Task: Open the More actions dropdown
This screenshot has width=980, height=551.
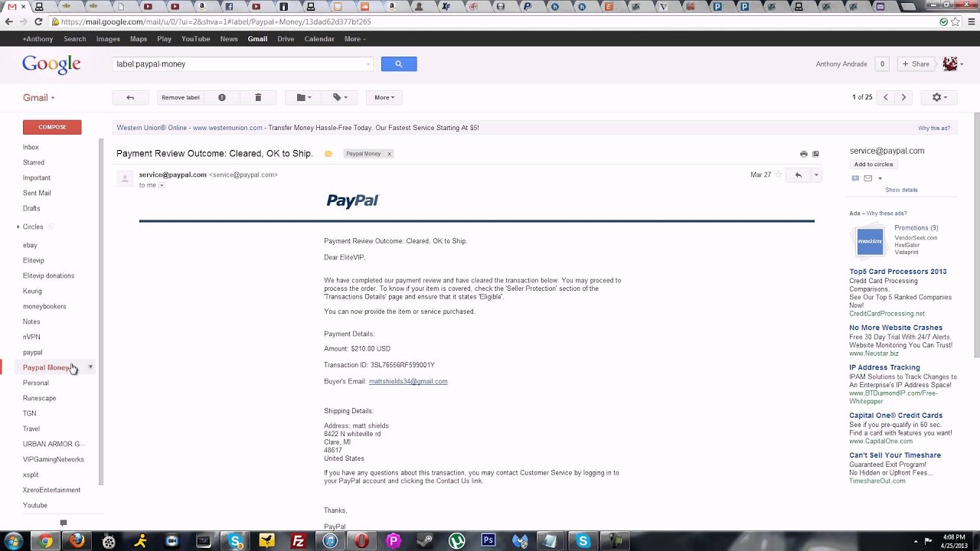Action: coord(384,97)
